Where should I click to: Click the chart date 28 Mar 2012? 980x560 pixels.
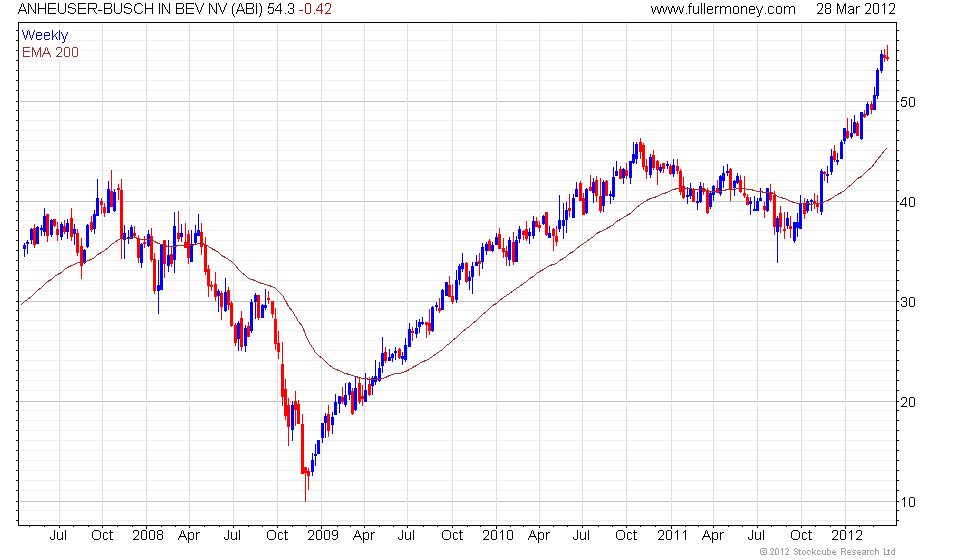point(856,9)
